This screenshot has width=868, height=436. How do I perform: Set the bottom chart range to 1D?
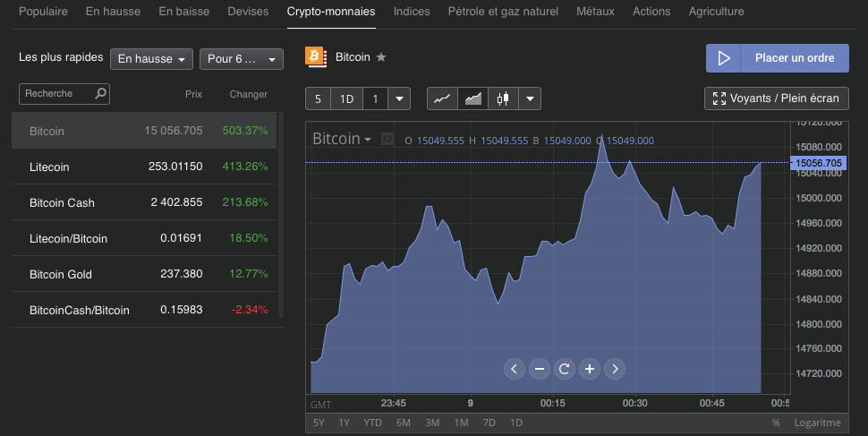[x=516, y=423]
